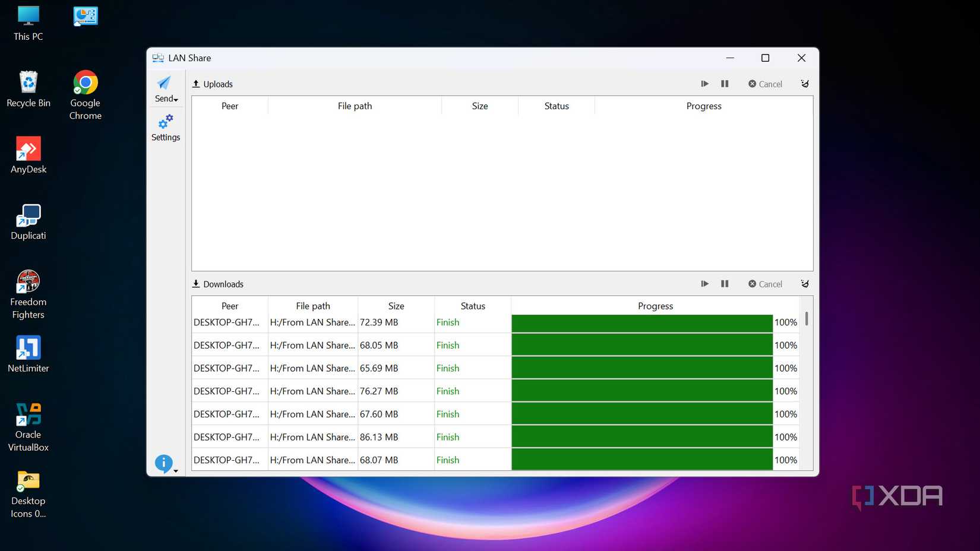Sort downloads by the Status column header

(473, 306)
